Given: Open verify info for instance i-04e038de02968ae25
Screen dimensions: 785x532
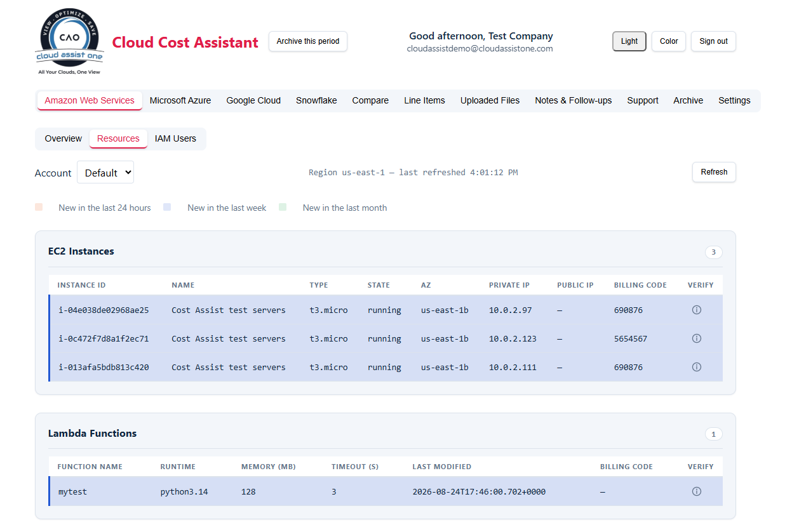Looking at the screenshot, I should click(x=696, y=310).
